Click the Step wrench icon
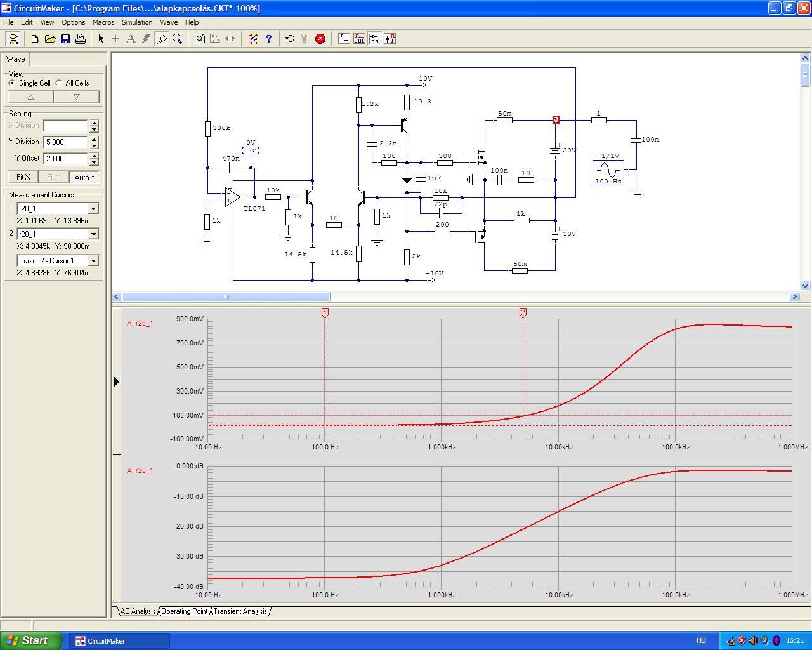812x650 pixels. (304, 39)
